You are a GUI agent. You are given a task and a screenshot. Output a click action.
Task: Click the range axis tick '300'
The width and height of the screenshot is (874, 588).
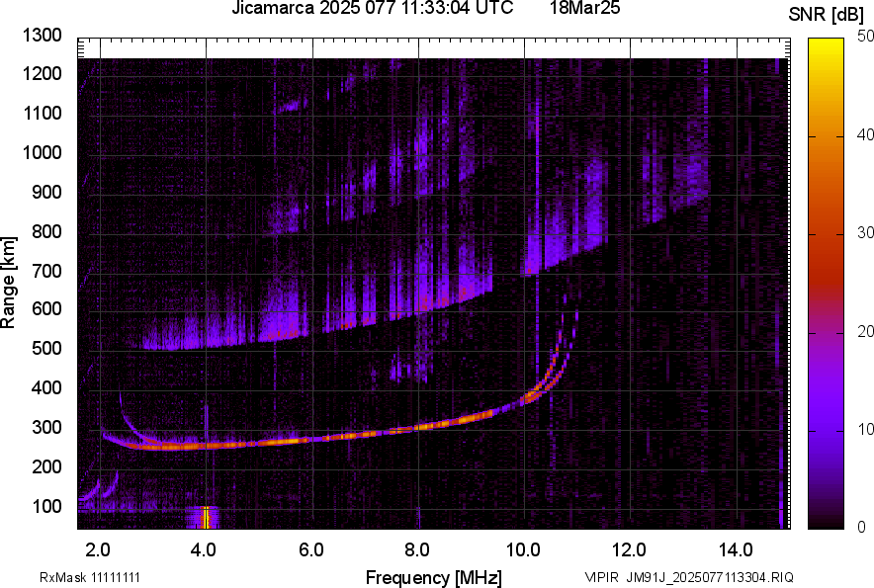coord(47,428)
